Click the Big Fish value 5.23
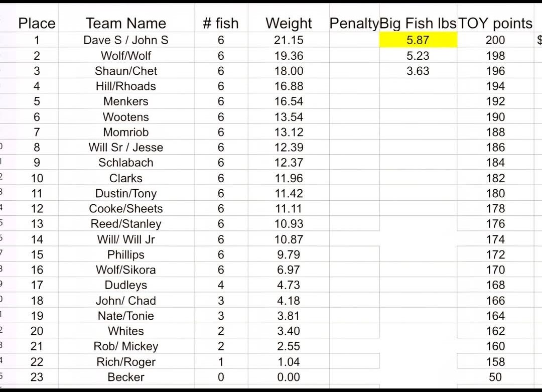This screenshot has width=542, height=392. pyautogui.click(x=418, y=56)
